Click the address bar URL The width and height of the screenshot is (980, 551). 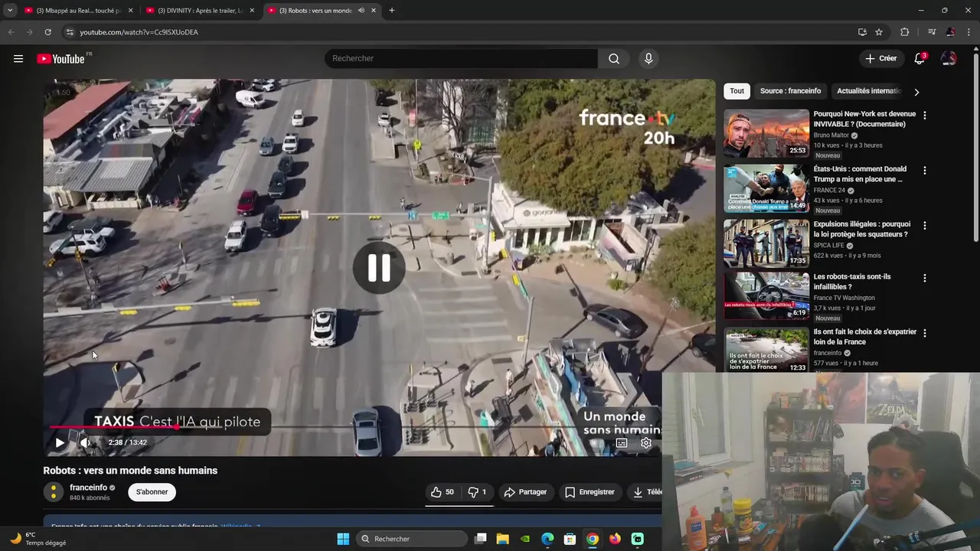(139, 32)
